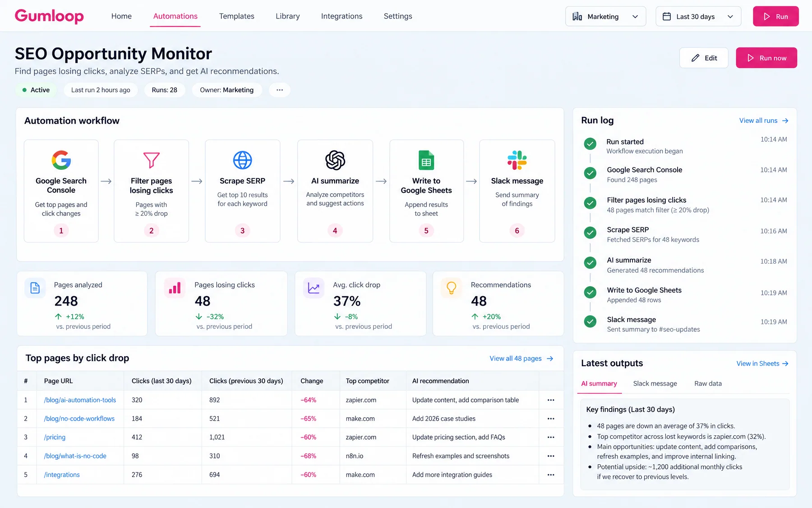This screenshot has height=508, width=812.
Task: Click the Google Search Console step icon
Action: (61, 160)
